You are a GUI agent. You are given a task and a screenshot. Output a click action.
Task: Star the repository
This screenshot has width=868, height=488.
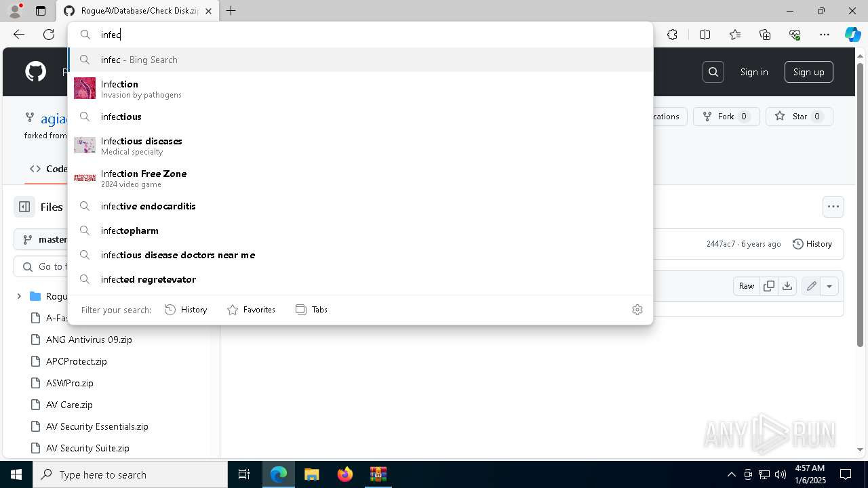pyautogui.click(x=799, y=117)
